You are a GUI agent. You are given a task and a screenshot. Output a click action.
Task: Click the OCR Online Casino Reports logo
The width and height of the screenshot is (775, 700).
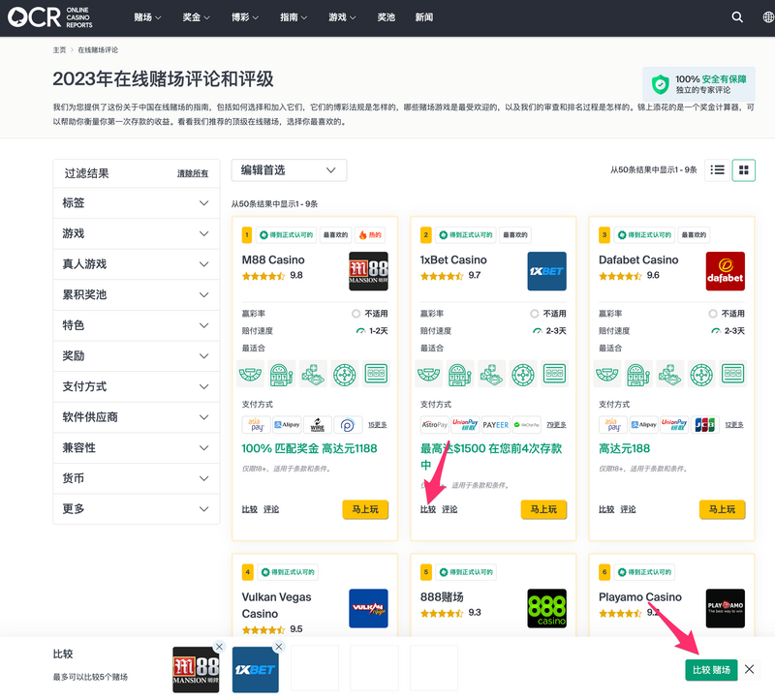point(50,17)
